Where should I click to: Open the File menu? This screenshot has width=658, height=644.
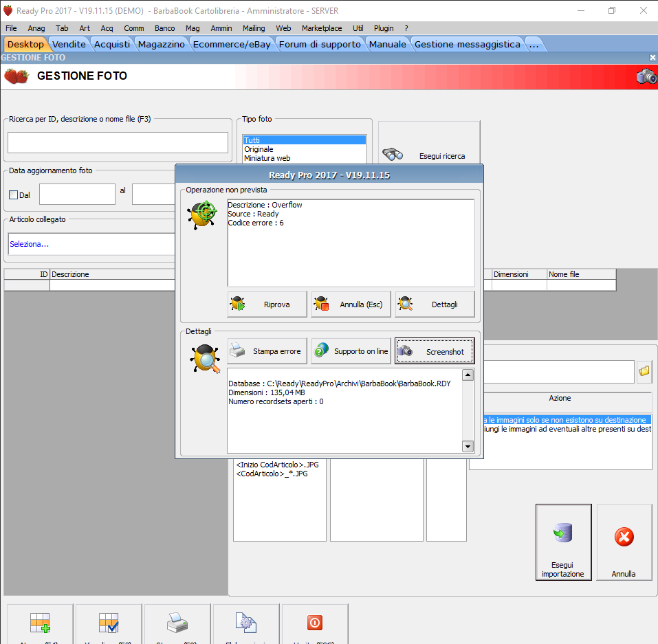click(11, 28)
